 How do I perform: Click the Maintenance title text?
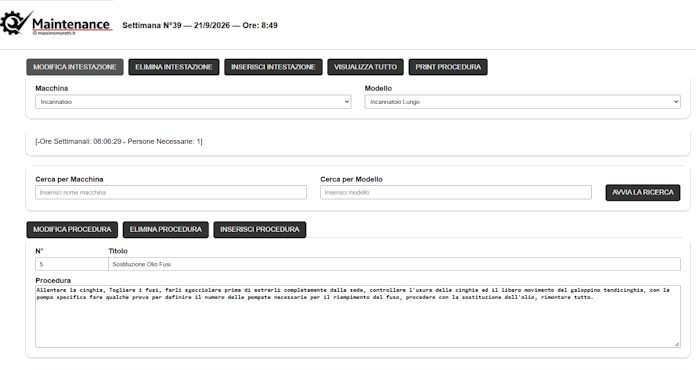click(71, 24)
